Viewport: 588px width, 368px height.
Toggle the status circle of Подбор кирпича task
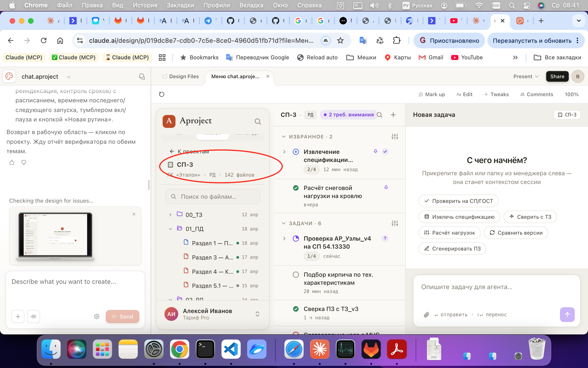[x=296, y=275]
